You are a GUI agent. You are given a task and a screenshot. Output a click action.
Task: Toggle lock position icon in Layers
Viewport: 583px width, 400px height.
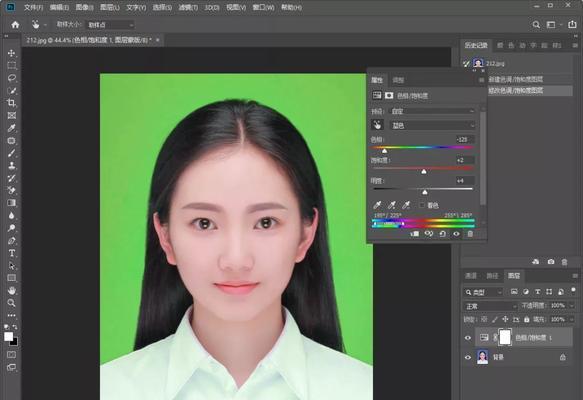(x=505, y=319)
